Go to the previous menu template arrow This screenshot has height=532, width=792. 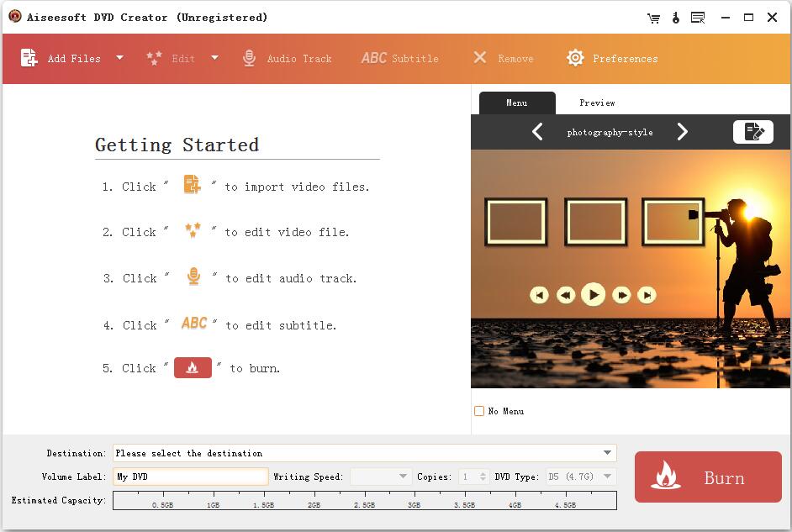[537, 132]
